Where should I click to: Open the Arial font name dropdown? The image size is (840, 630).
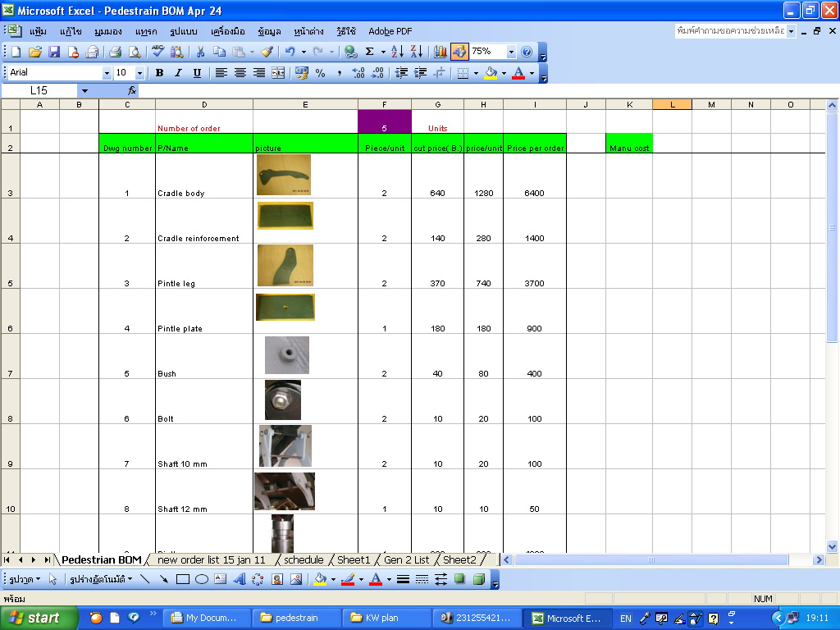[107, 73]
